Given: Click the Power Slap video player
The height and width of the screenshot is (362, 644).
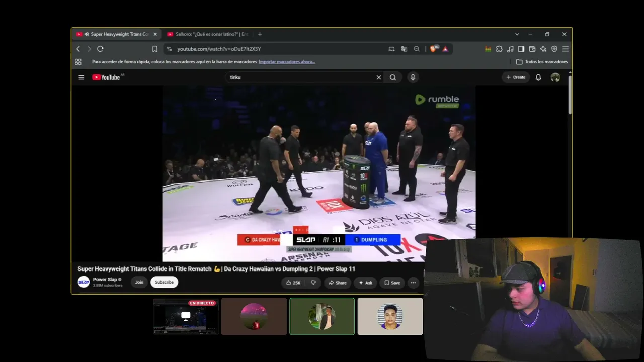Looking at the screenshot, I should (318, 173).
